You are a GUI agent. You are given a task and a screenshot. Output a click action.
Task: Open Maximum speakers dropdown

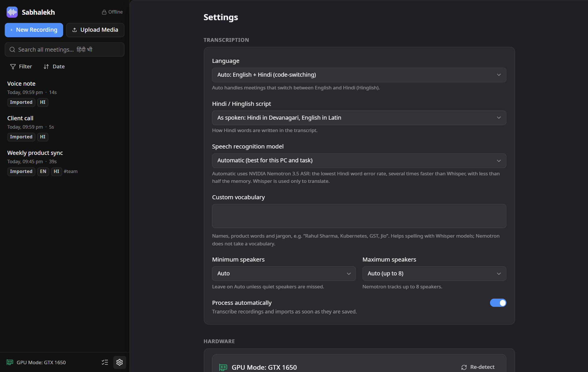click(434, 273)
